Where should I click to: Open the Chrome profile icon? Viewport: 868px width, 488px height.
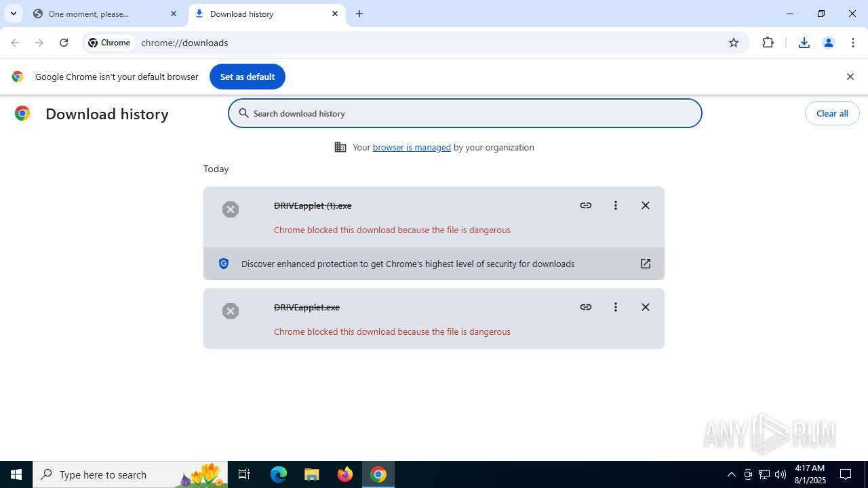pos(828,43)
